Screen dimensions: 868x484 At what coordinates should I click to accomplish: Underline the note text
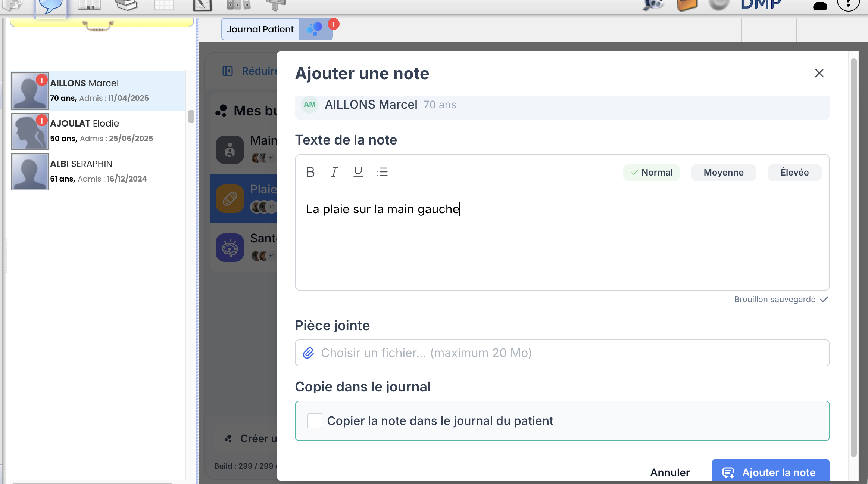point(358,172)
